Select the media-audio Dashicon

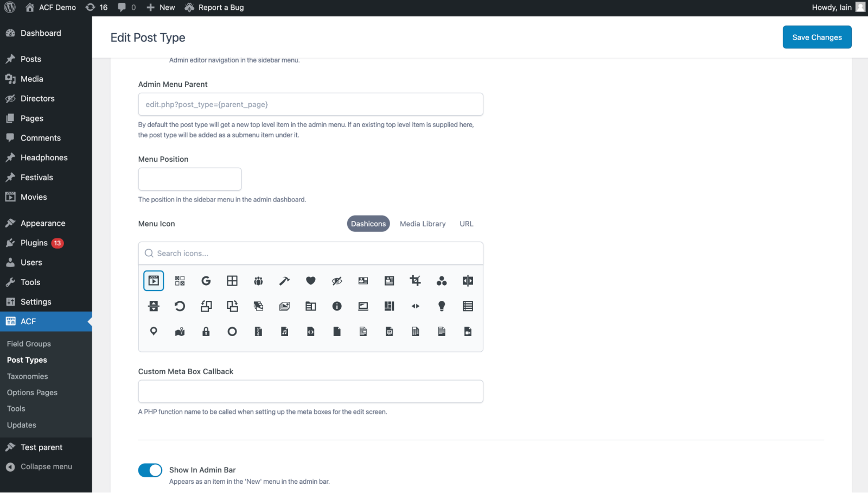(284, 331)
